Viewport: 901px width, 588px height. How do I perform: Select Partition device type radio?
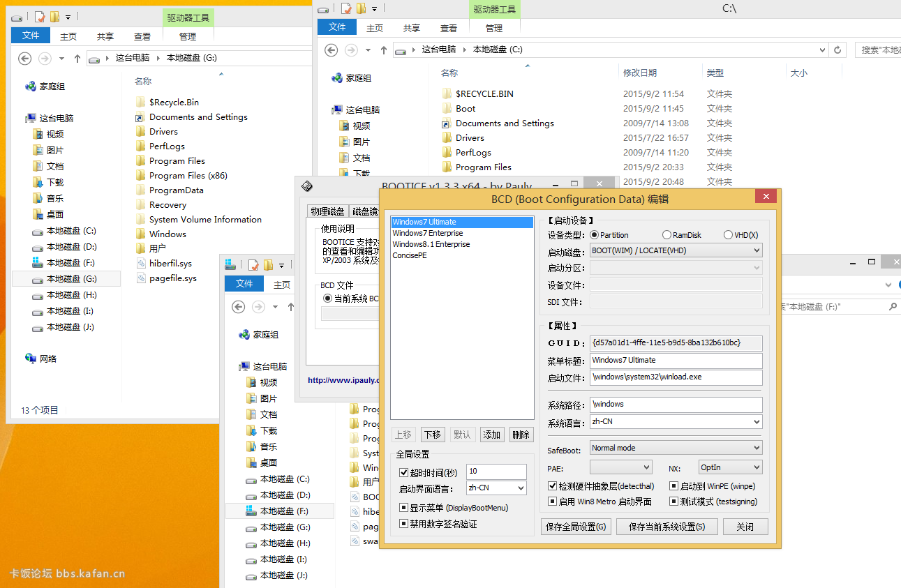[x=595, y=235]
